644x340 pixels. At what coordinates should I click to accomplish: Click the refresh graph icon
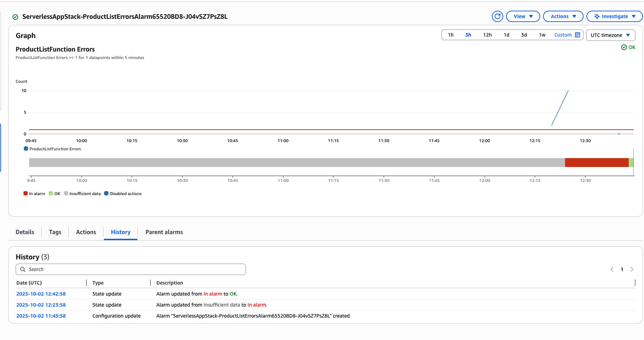coord(498,16)
